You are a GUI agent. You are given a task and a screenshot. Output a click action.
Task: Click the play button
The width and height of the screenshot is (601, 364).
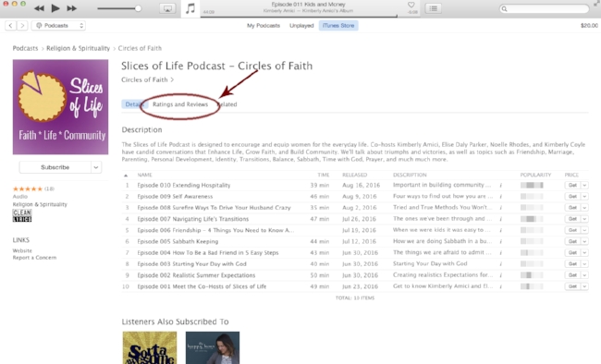55,8
